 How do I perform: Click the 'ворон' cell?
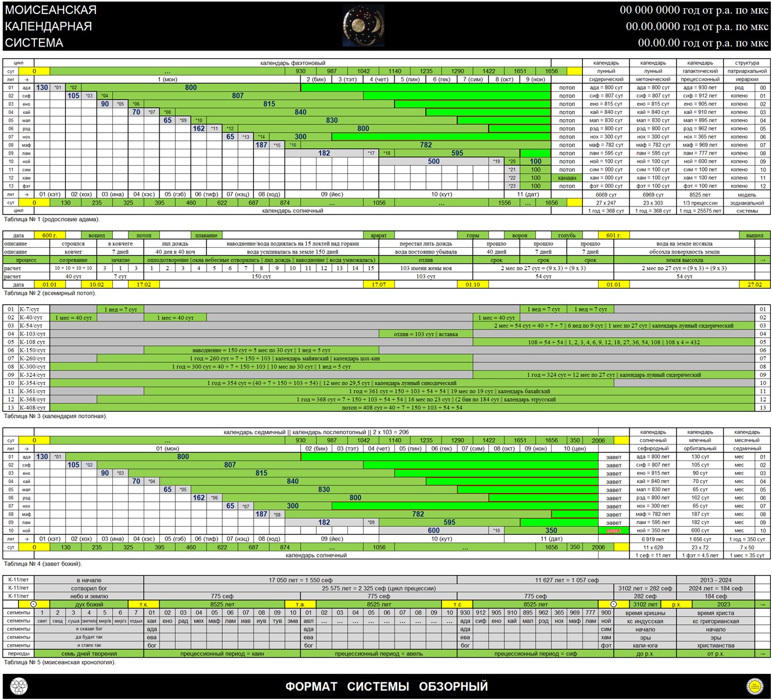click(x=520, y=235)
